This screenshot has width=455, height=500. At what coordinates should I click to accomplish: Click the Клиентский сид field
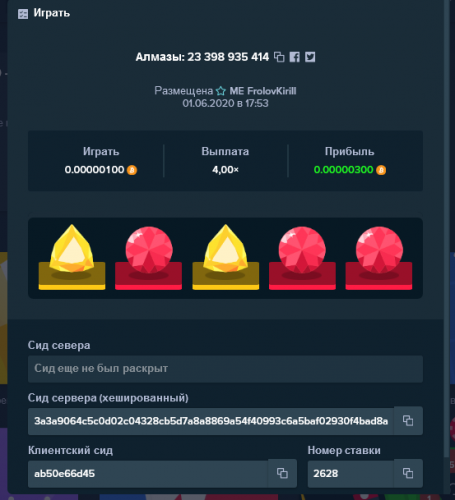pos(148,473)
